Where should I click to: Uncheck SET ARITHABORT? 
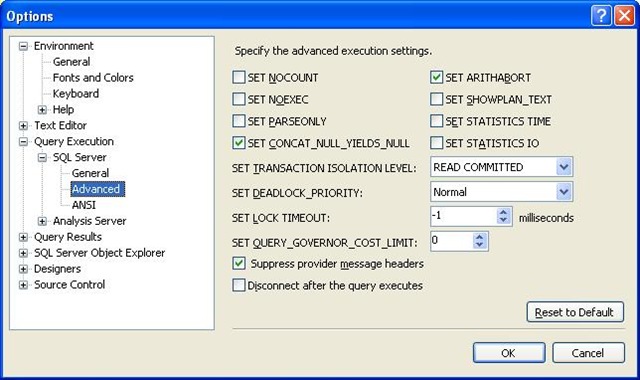pyautogui.click(x=436, y=77)
